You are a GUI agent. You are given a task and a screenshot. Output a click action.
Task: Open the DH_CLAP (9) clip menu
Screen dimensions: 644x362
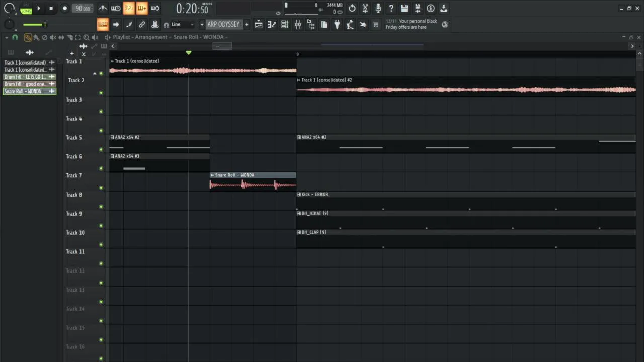[299, 232]
